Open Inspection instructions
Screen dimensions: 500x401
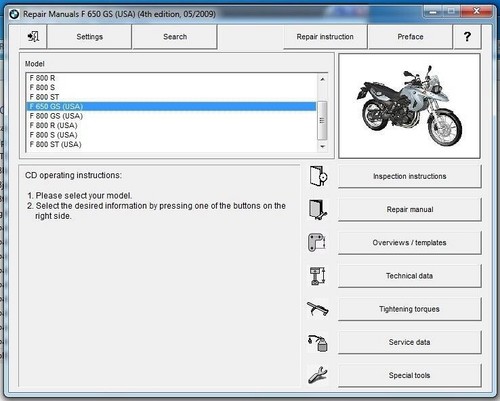[410, 176]
